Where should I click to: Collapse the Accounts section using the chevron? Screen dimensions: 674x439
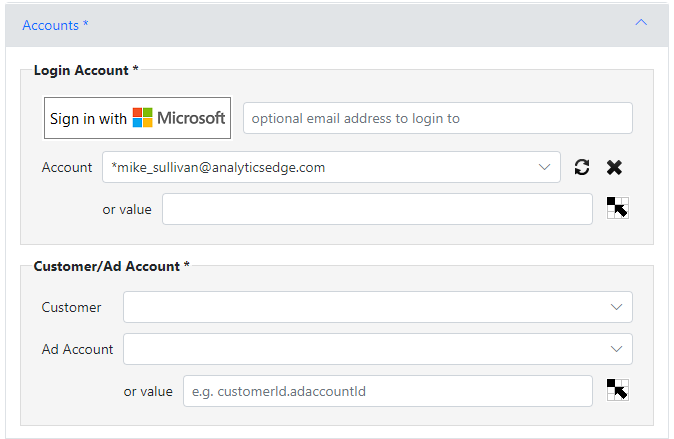641,22
